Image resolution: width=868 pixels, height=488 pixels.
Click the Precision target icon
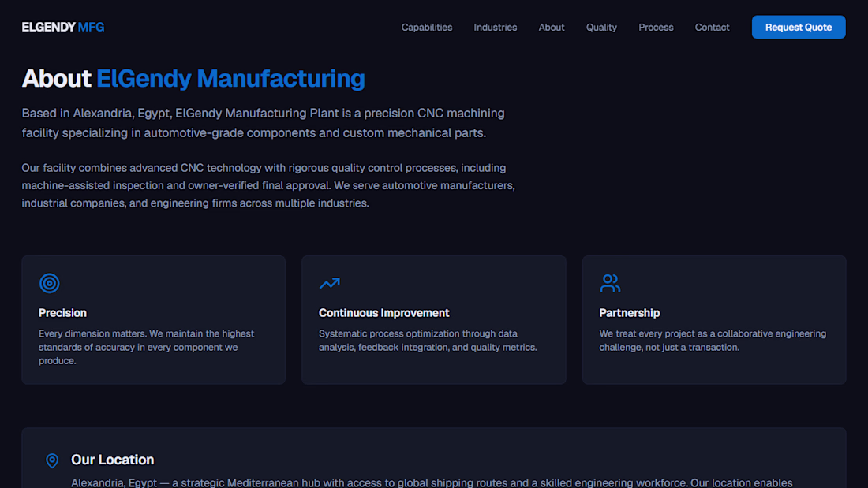(49, 283)
